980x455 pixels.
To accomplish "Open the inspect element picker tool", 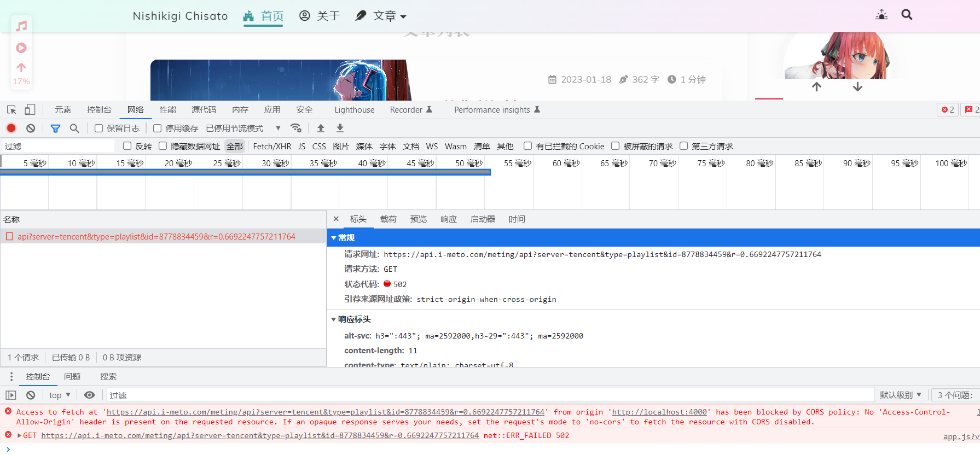I will click(x=11, y=110).
